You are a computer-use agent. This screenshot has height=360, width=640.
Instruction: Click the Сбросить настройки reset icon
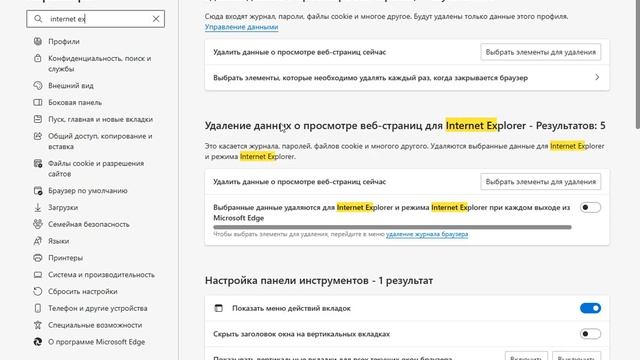[x=38, y=291]
